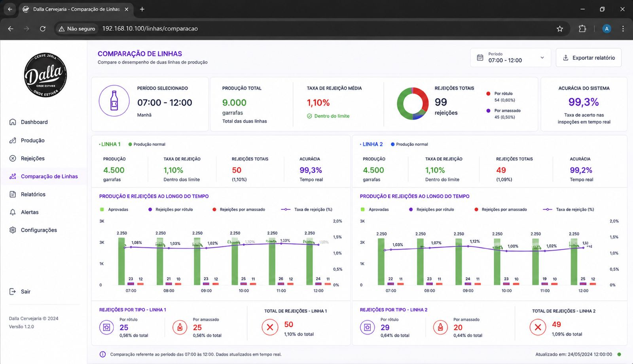Click the red Por rótulo legend dot
The width and height of the screenshot is (633, 364).
[x=488, y=94]
